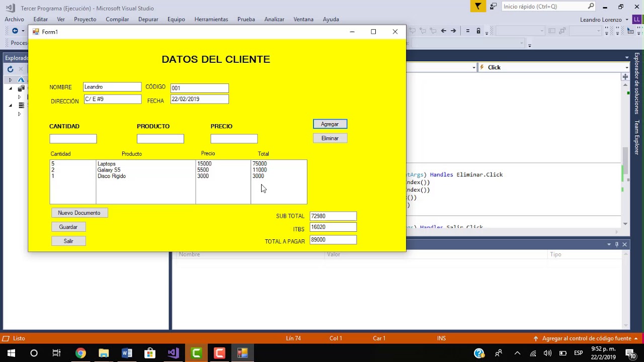The width and height of the screenshot is (644, 362).
Task: Click the CANTIDAD input field
Action: pyautogui.click(x=73, y=139)
